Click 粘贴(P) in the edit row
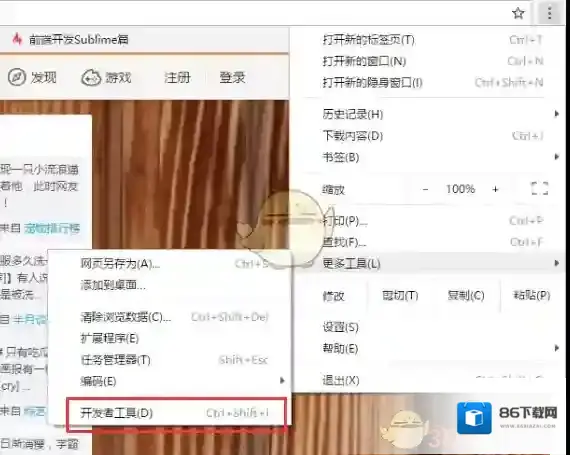 pyautogui.click(x=531, y=295)
